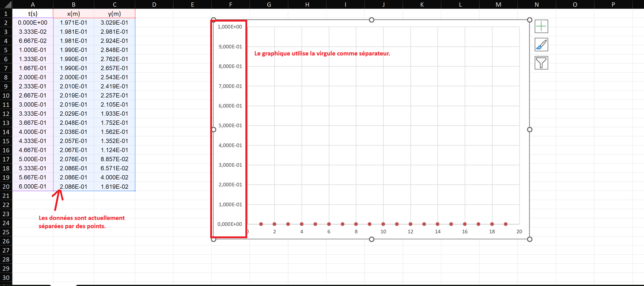Image resolution: width=644 pixels, height=286 pixels.
Task: Select column P header
Action: coord(613,4)
